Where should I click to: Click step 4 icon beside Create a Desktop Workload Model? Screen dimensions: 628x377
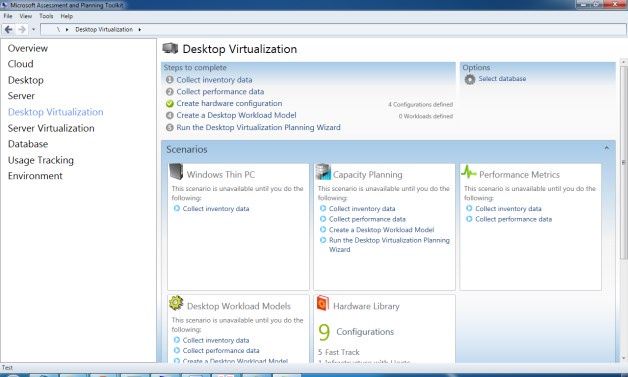pos(170,115)
